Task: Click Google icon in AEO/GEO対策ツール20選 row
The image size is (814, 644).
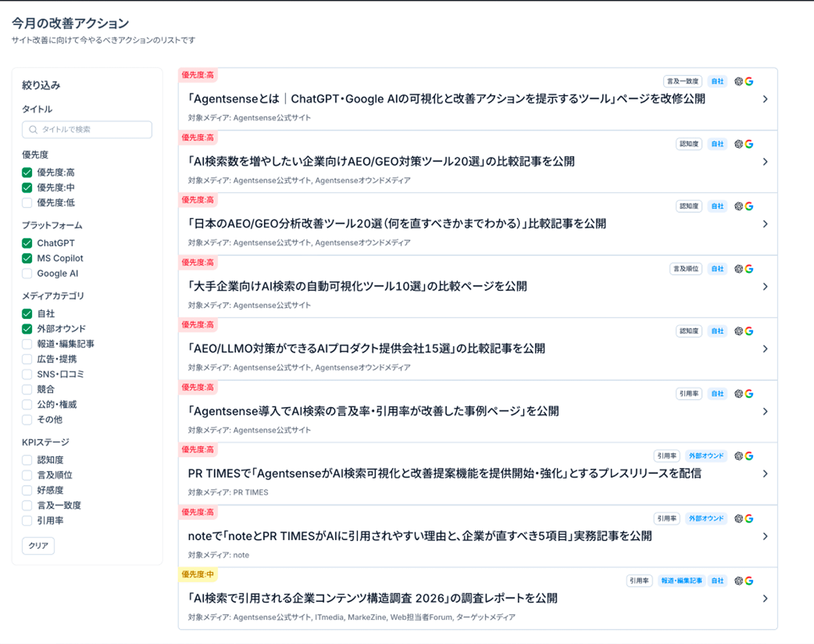Action: tap(749, 144)
